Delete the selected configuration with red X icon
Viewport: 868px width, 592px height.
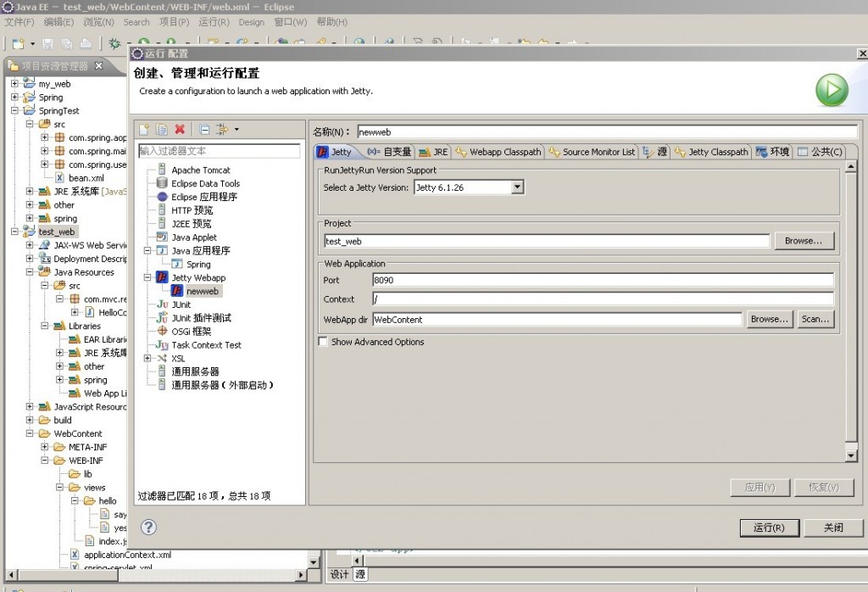point(180,127)
